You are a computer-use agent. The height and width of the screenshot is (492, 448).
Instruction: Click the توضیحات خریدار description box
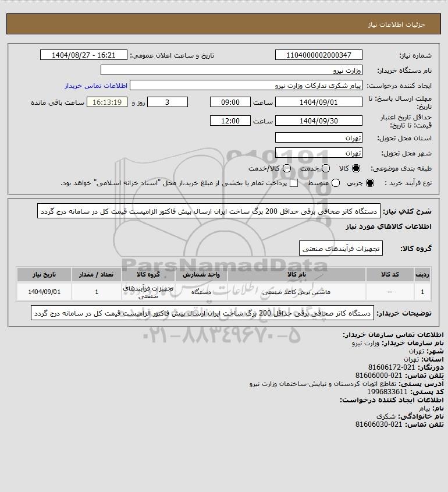(202, 313)
